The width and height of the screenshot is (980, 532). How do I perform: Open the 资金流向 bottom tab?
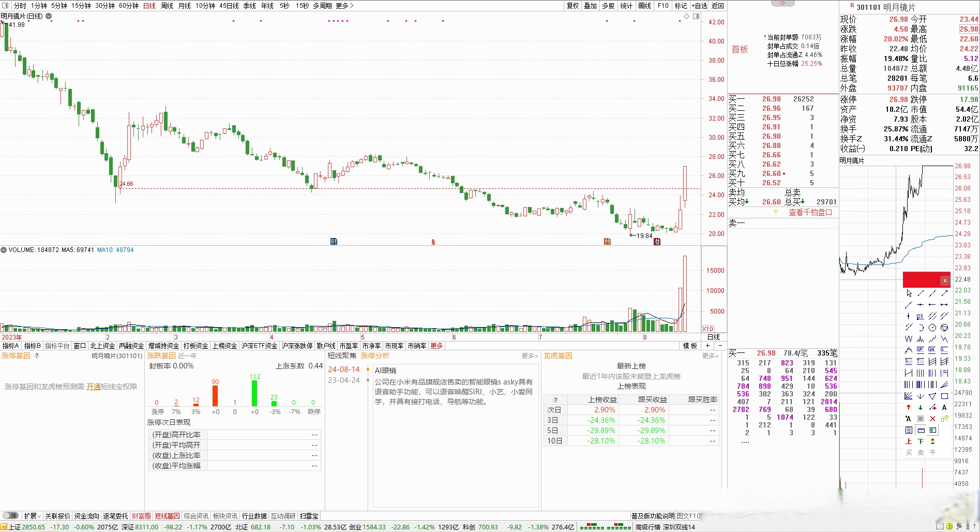click(86, 516)
